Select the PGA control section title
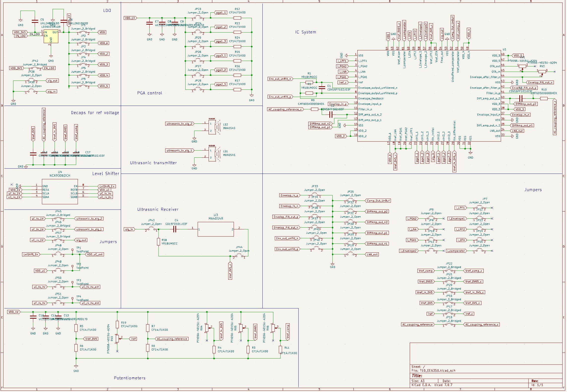Screen dimensions: 567x392 pyautogui.click(x=150, y=93)
